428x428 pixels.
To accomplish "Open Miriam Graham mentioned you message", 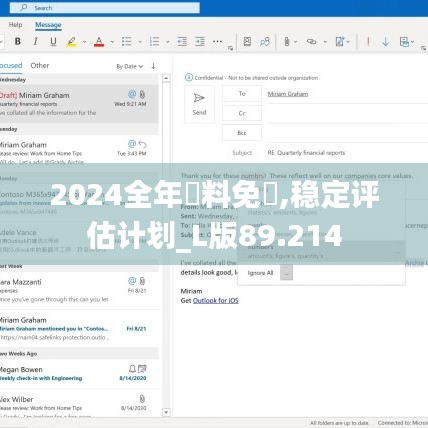I will pos(79,329).
